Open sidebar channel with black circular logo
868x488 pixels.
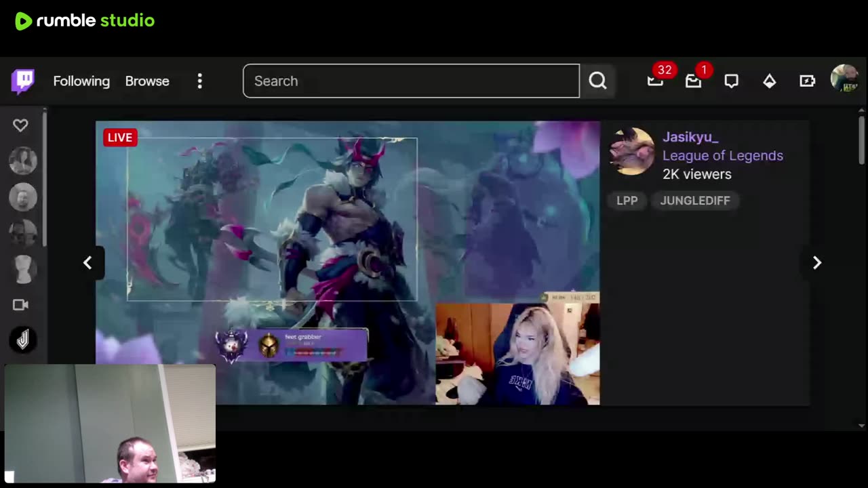point(23,340)
